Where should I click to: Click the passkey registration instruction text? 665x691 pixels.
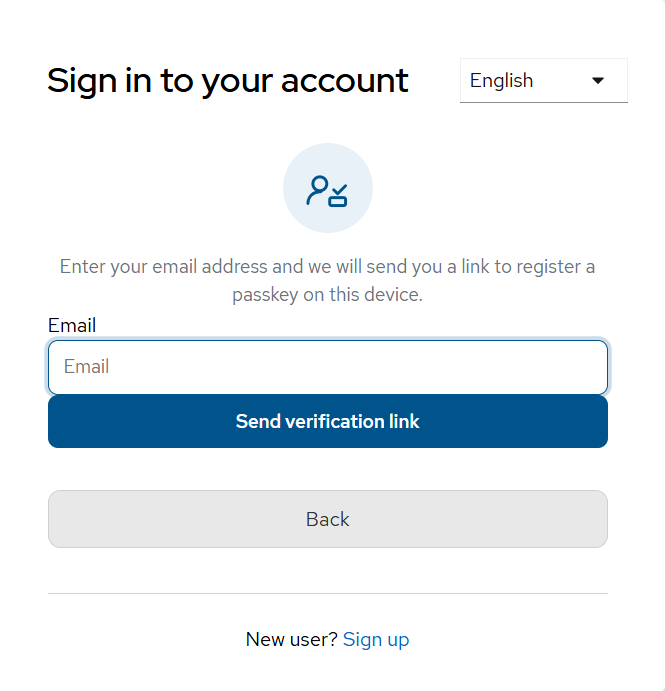(327, 281)
